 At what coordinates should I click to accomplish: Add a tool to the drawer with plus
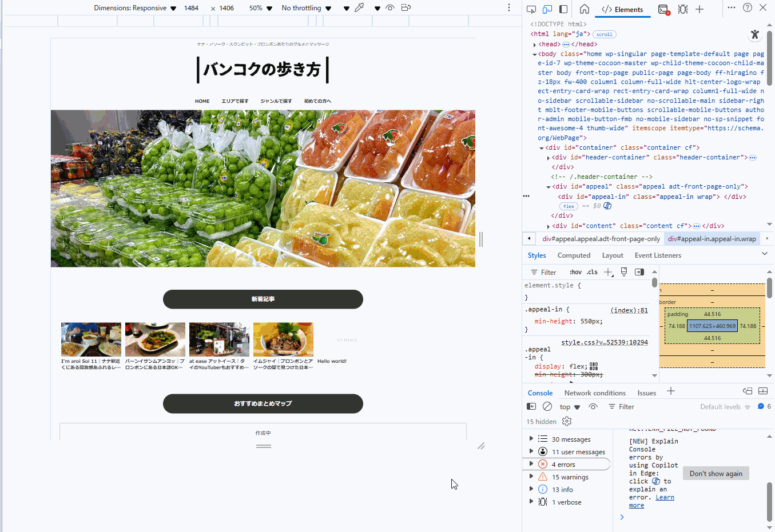tap(671, 391)
